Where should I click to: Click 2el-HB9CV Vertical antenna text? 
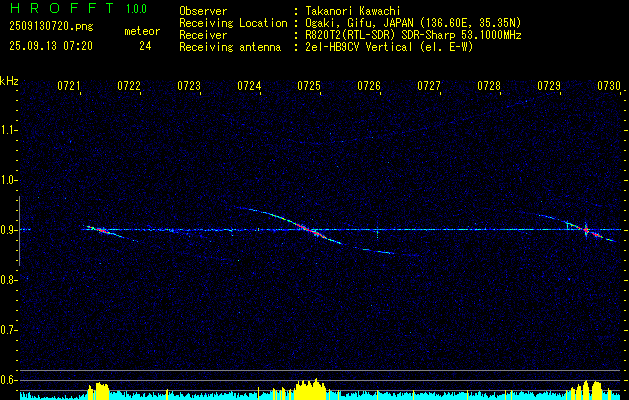(x=388, y=47)
